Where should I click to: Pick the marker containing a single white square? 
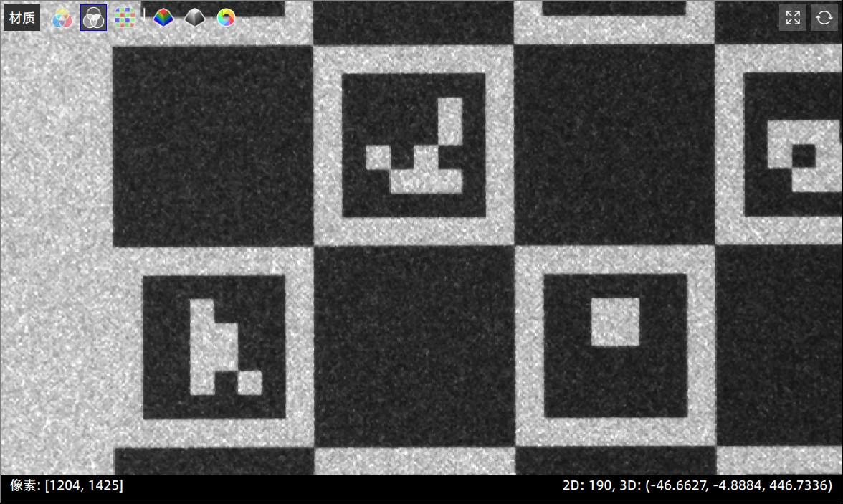615,346
